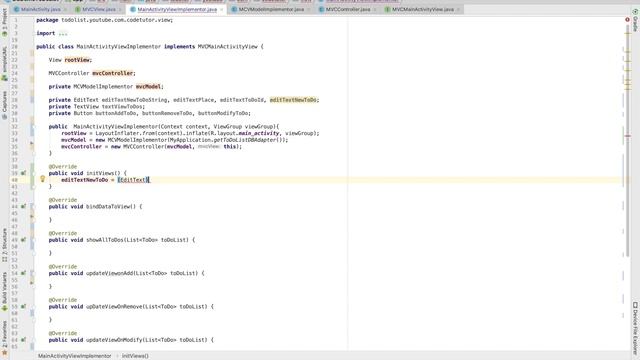The width and height of the screenshot is (640, 360).
Task: Switch to the MainActivity.java tab
Action: [40, 9]
